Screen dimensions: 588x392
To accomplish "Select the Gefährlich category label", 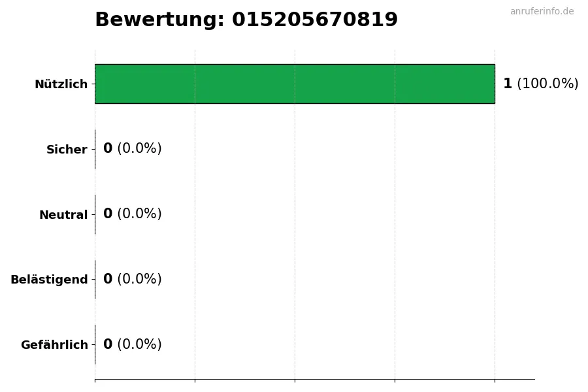I will coord(54,345).
